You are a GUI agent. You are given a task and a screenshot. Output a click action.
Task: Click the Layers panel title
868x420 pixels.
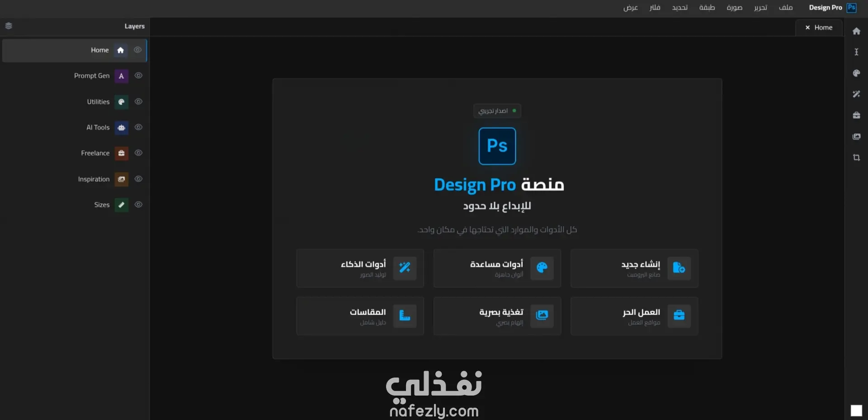point(135,26)
